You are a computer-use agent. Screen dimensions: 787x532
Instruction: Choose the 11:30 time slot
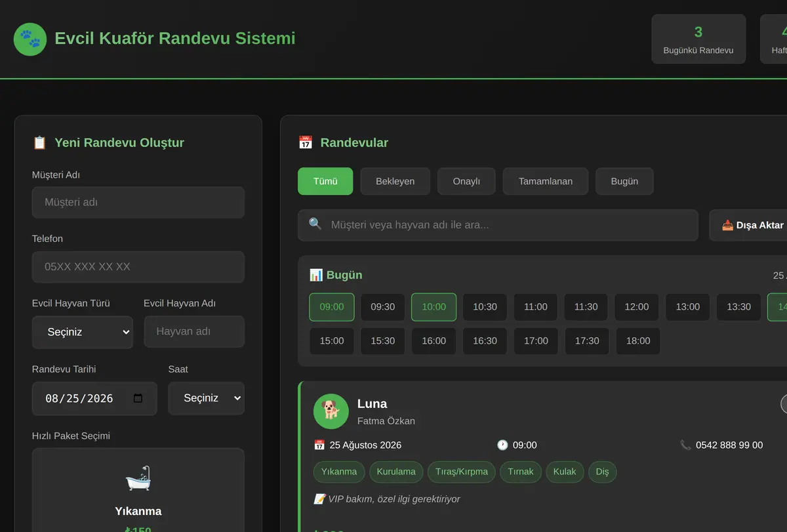pyautogui.click(x=586, y=307)
